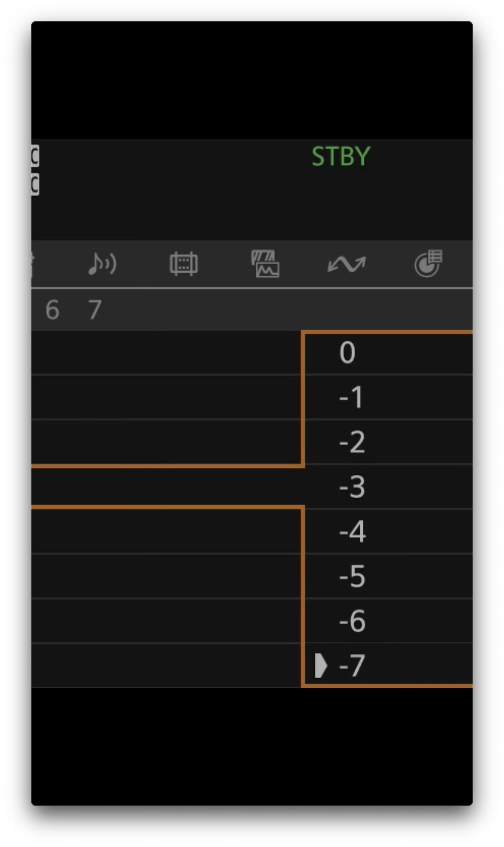Choose the -1 value in the list
Image resolution: width=504 pixels, height=847 pixels.
pyautogui.click(x=352, y=397)
